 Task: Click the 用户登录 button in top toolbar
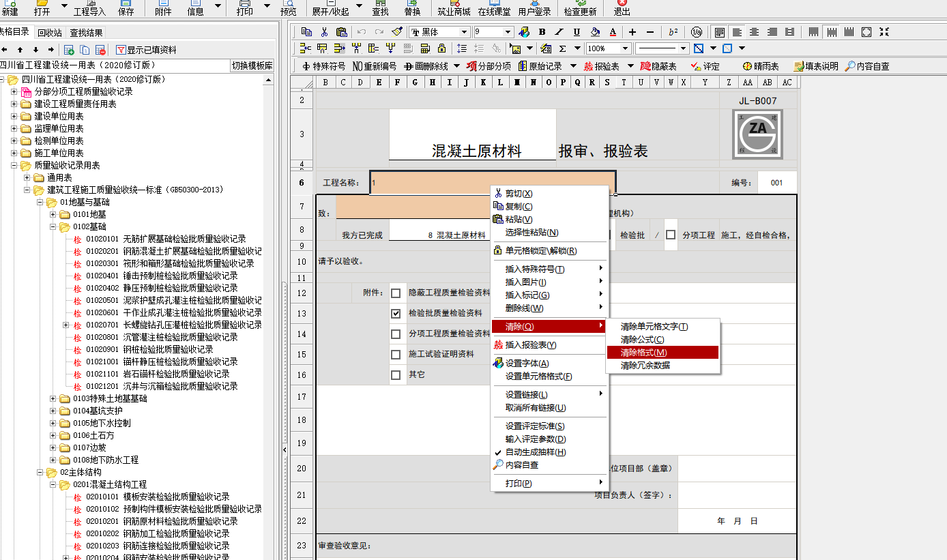[535, 8]
